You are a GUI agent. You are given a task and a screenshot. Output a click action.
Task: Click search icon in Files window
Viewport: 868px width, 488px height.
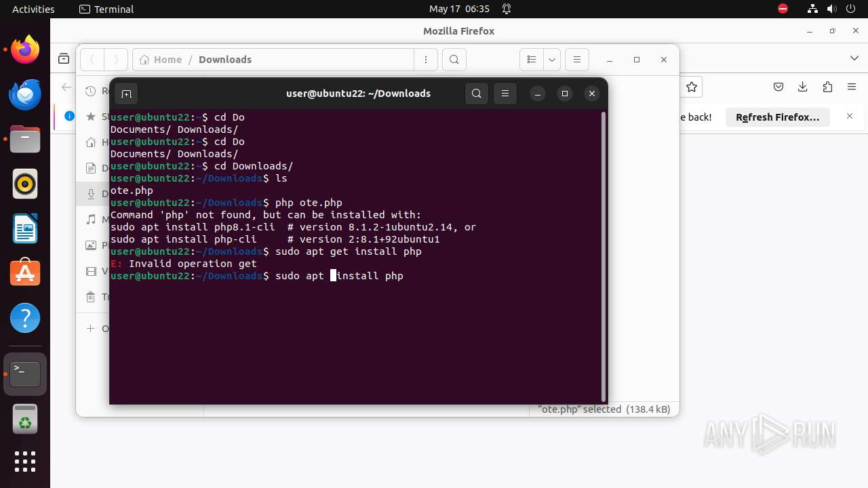454,60
